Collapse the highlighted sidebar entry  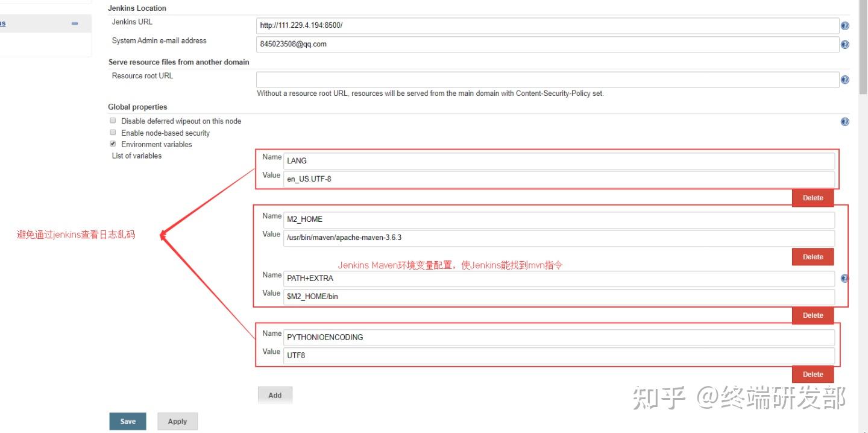[74, 23]
